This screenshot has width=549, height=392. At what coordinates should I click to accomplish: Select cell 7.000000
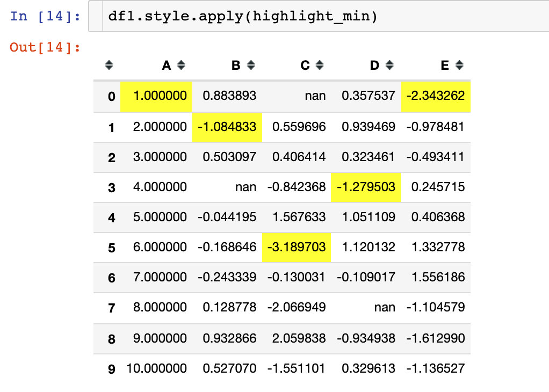coord(156,278)
